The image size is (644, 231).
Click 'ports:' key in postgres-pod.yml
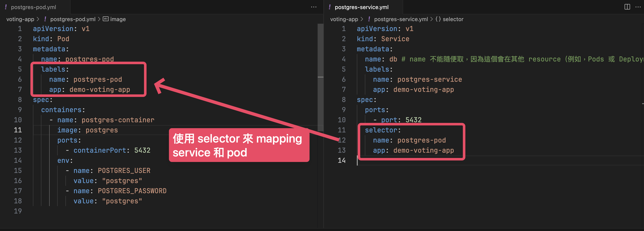(69, 140)
